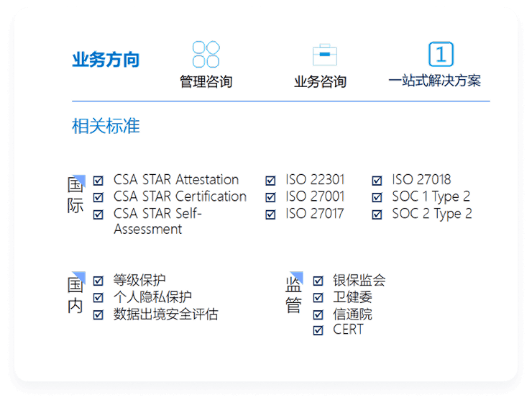Click the blue corner marker on 国内

pyautogui.click(x=80, y=277)
